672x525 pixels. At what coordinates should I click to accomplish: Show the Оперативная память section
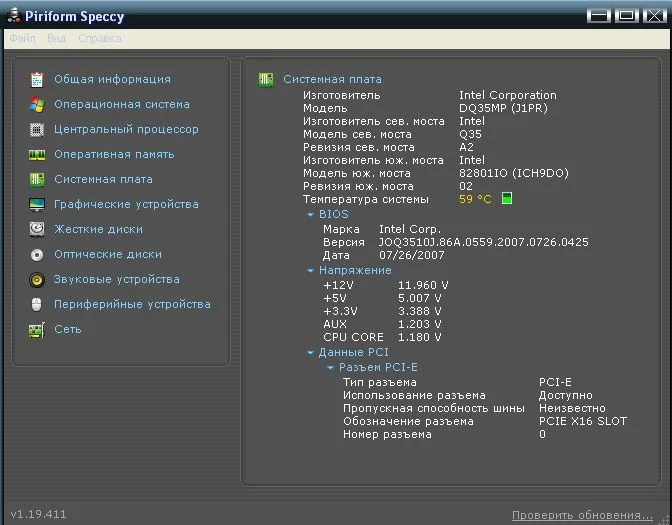click(114, 154)
